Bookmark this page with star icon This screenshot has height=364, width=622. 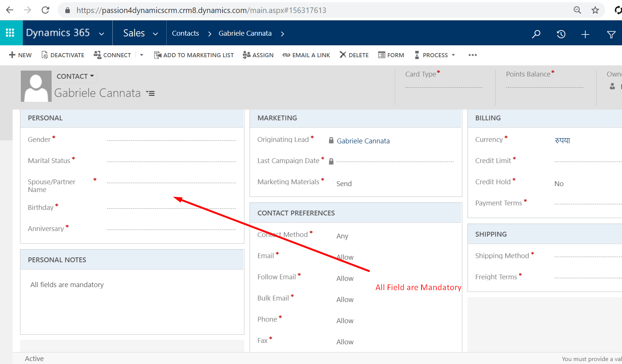595,10
